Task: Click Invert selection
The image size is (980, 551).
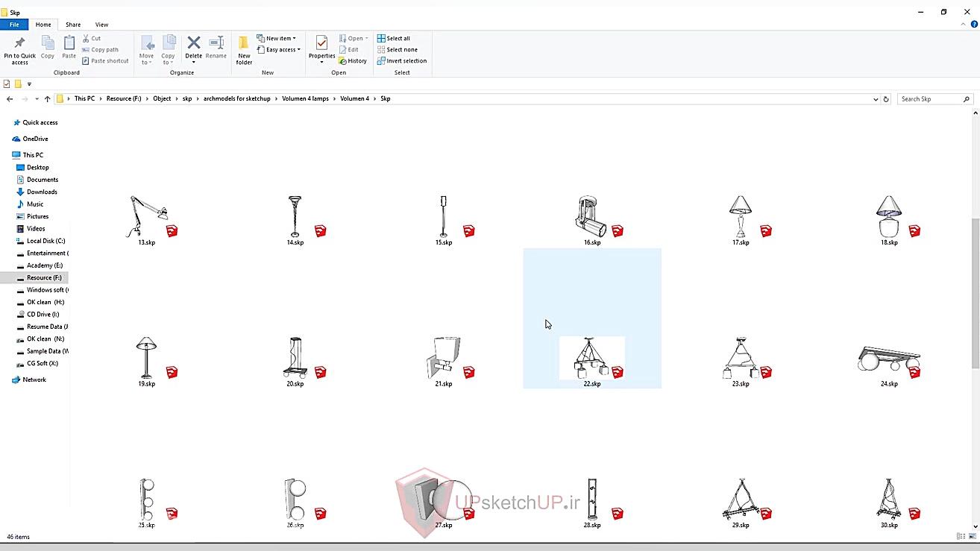Action: click(x=402, y=60)
